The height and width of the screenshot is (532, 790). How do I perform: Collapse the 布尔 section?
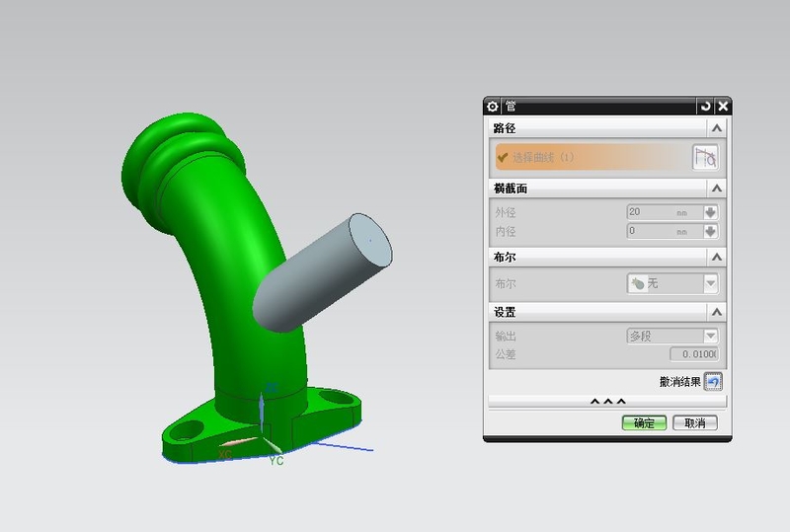(x=717, y=258)
